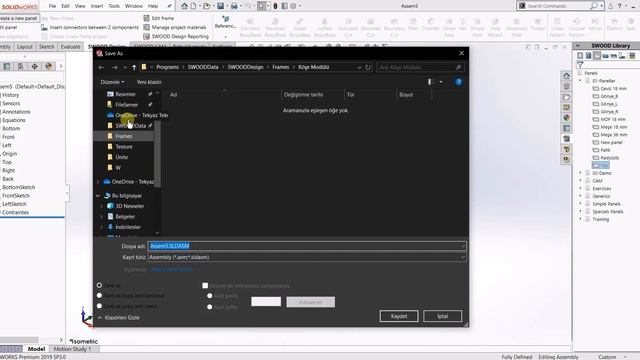Open SolidWorks Home icon in toolbar
The height and width of the screenshot is (360, 640).
[184, 6]
